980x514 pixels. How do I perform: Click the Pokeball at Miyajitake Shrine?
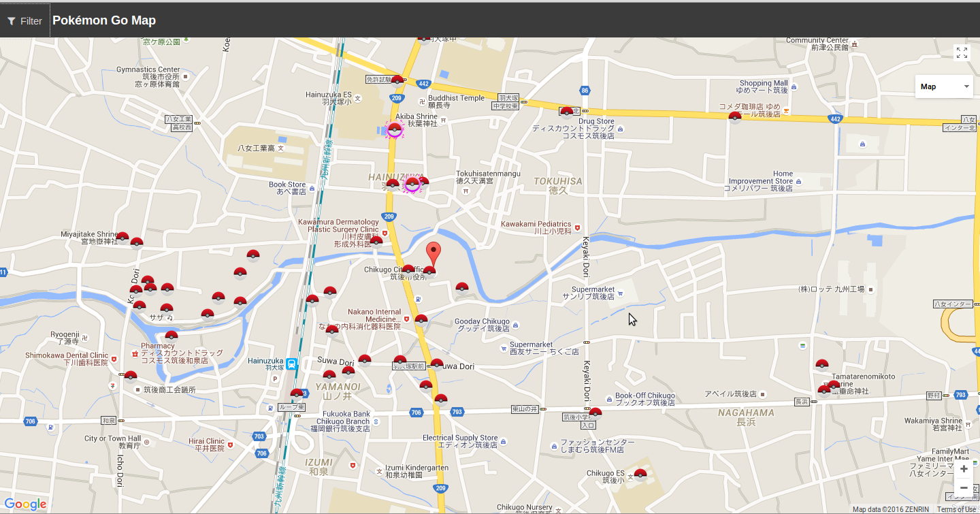point(123,238)
